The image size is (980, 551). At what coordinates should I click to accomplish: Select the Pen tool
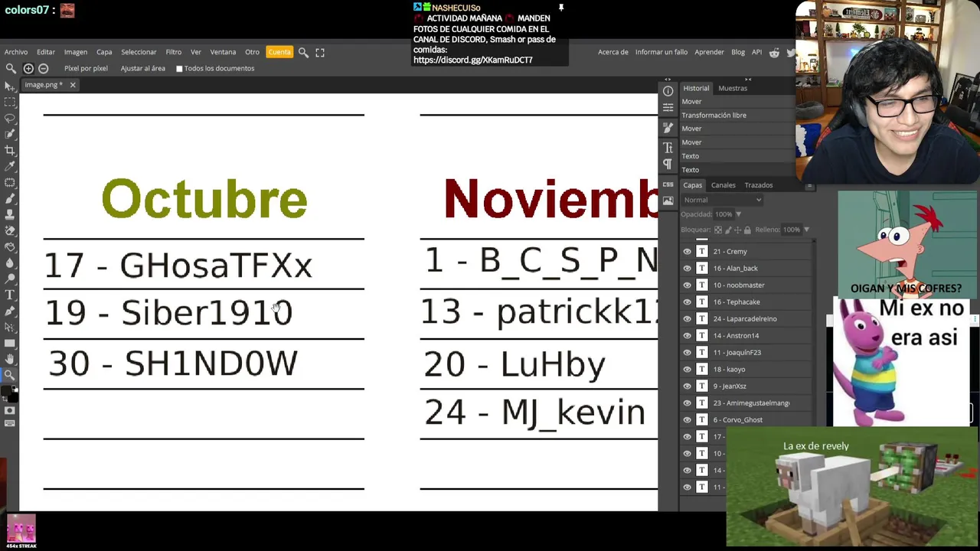point(10,311)
